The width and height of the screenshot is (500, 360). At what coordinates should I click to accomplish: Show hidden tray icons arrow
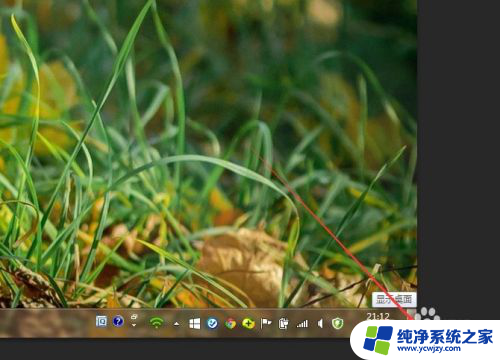[176, 324]
